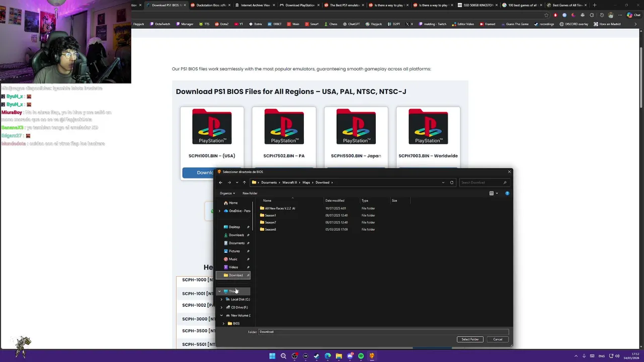Open the dialog help icon
The width and height of the screenshot is (644, 362).
pos(507,193)
